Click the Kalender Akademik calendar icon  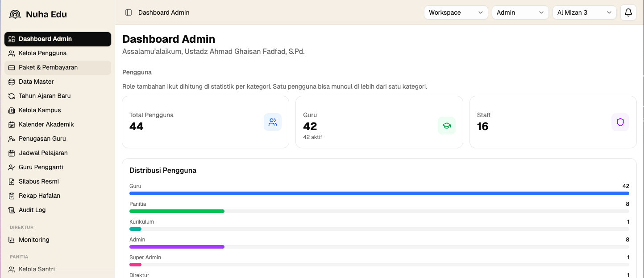tap(12, 124)
